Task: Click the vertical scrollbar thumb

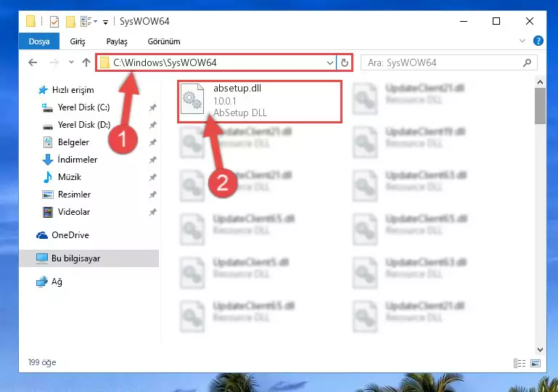Action: (540, 106)
